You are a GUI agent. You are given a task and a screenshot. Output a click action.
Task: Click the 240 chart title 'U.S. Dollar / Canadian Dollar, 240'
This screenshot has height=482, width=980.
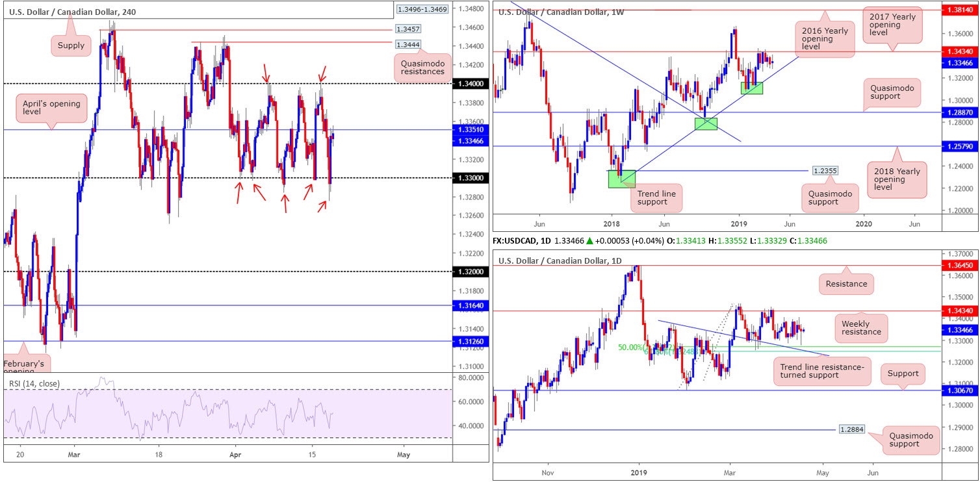73,12
